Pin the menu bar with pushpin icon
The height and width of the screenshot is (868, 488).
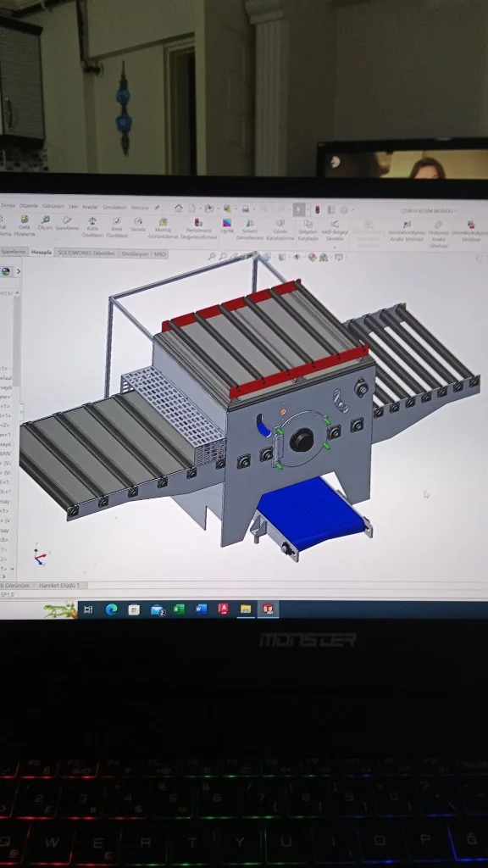pyautogui.click(x=157, y=208)
